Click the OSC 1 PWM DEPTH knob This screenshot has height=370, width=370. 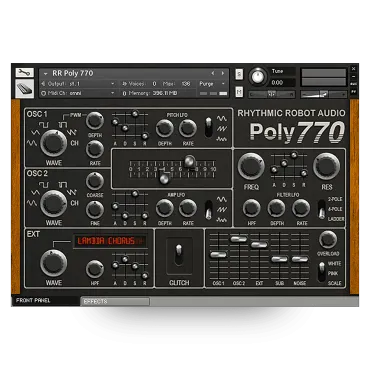(x=95, y=121)
